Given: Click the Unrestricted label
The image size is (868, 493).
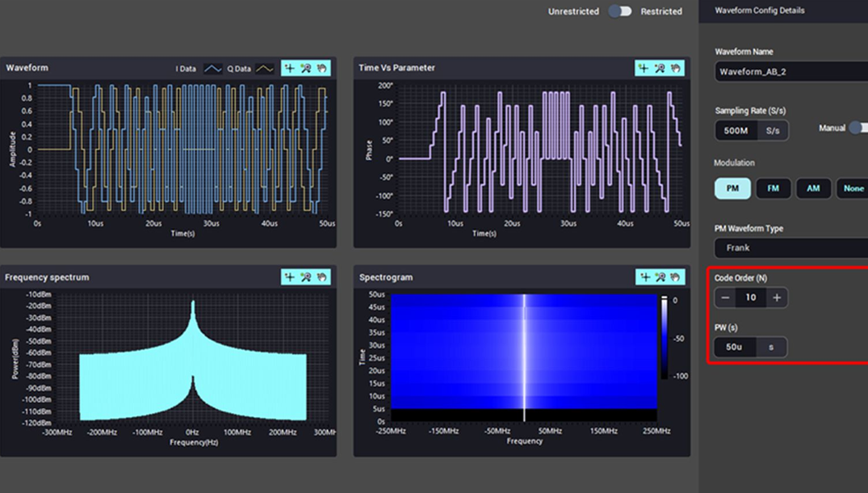Looking at the screenshot, I should coord(573,11).
